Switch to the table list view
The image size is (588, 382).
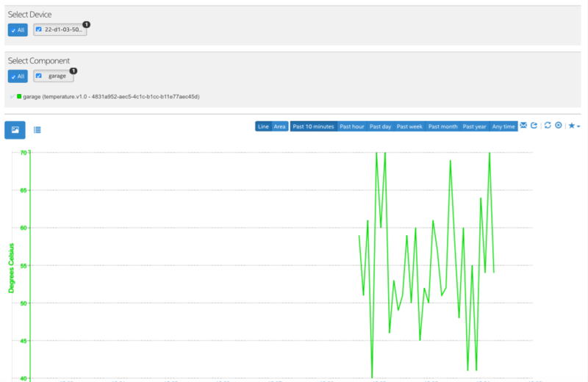point(37,130)
